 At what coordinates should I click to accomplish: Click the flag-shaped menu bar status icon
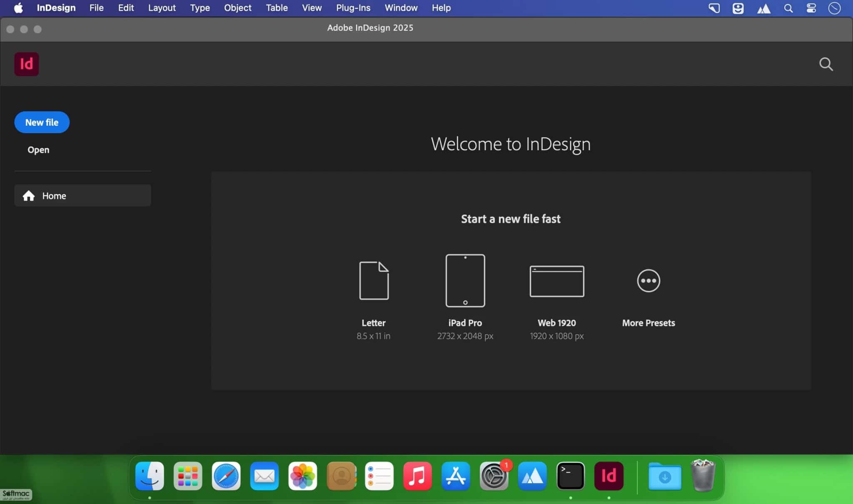[x=714, y=8]
